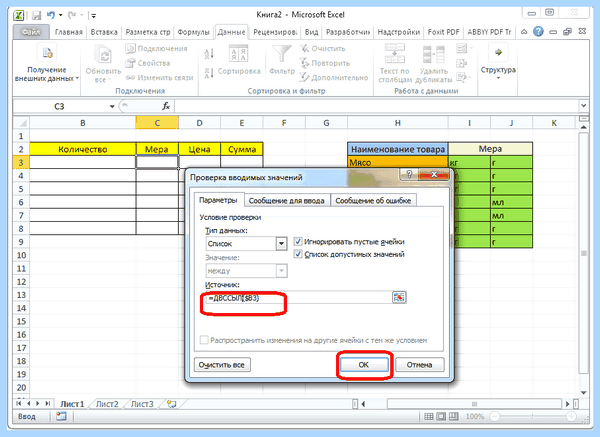Open the Формулы ribbon tab
The width and height of the screenshot is (600, 437).
click(194, 32)
